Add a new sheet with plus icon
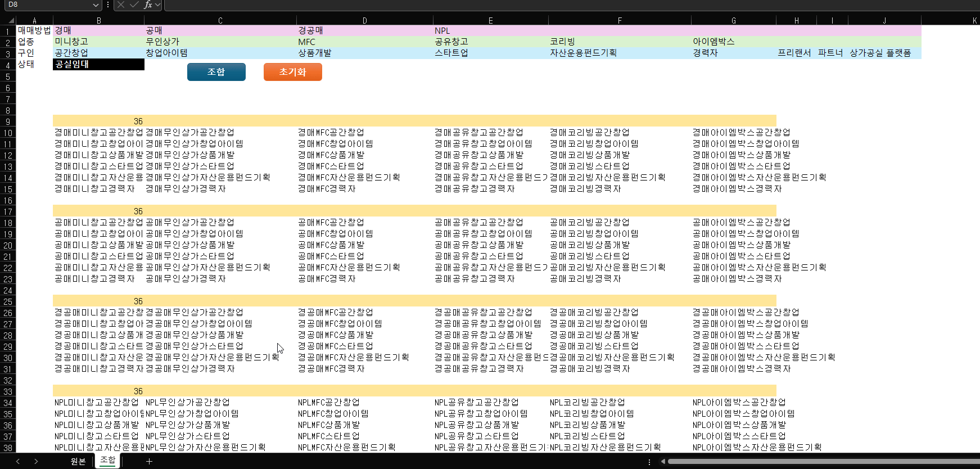The width and height of the screenshot is (980, 469). [149, 461]
